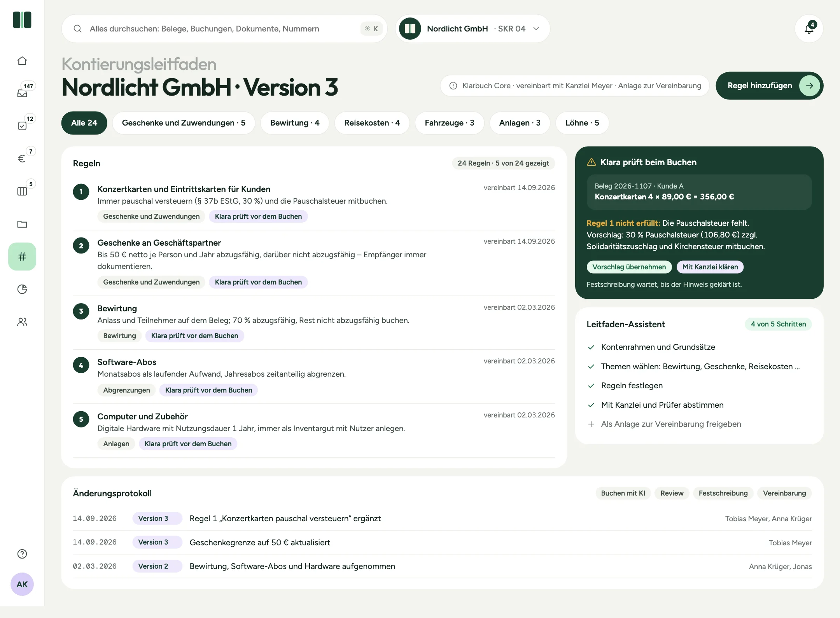Image resolution: width=840 pixels, height=618 pixels.
Task: Focus the Alles durchsuchen search field
Action: coord(224,29)
